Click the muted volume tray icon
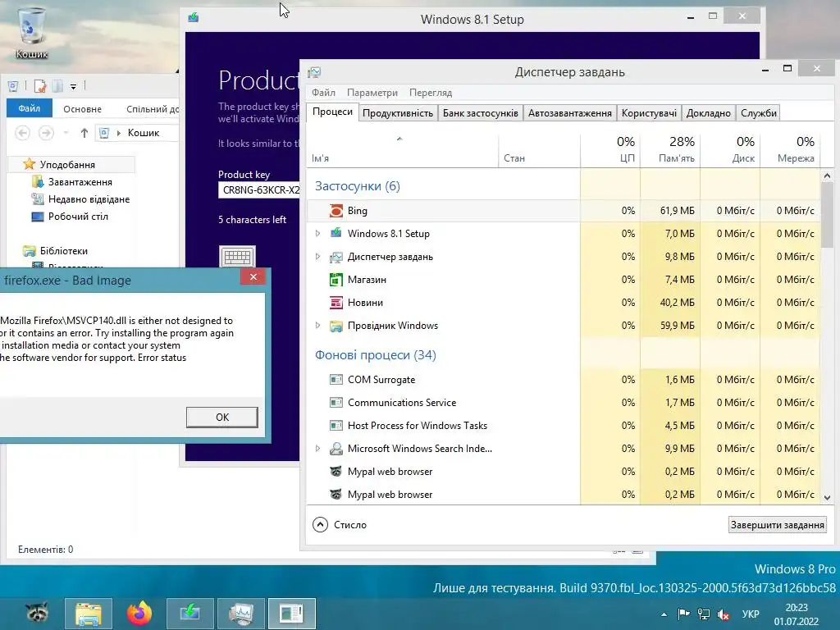The image size is (840, 630). [724, 614]
